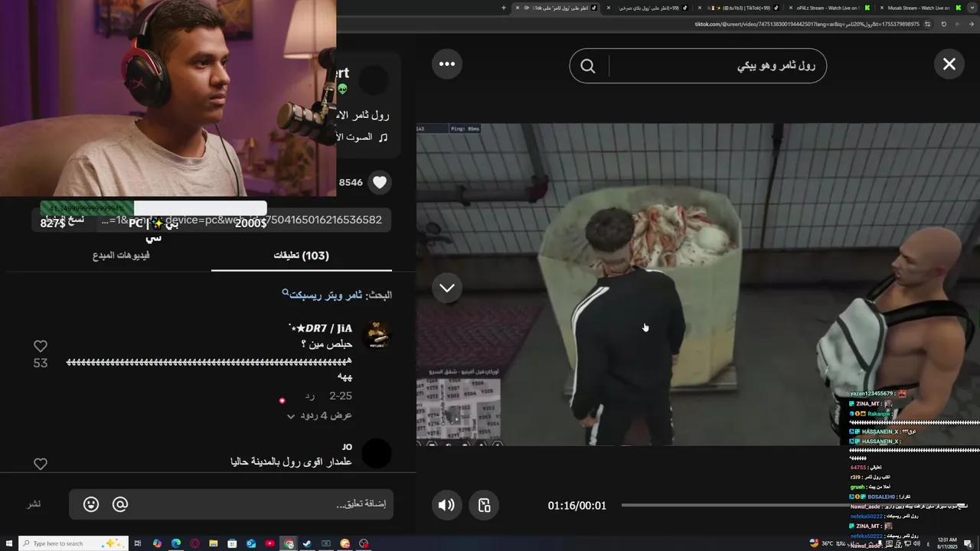Switch to creator videos tab
The height and width of the screenshot is (551, 980).
(121, 256)
